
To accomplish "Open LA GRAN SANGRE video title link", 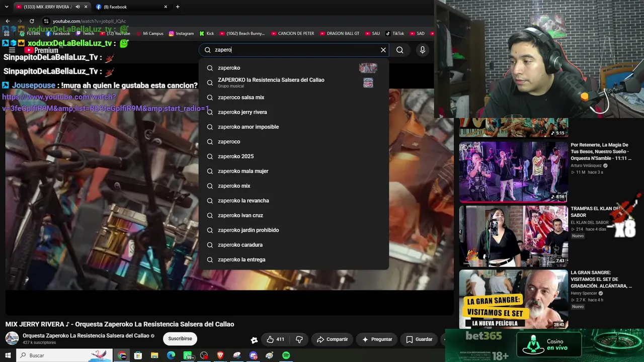I will (x=601, y=280).
